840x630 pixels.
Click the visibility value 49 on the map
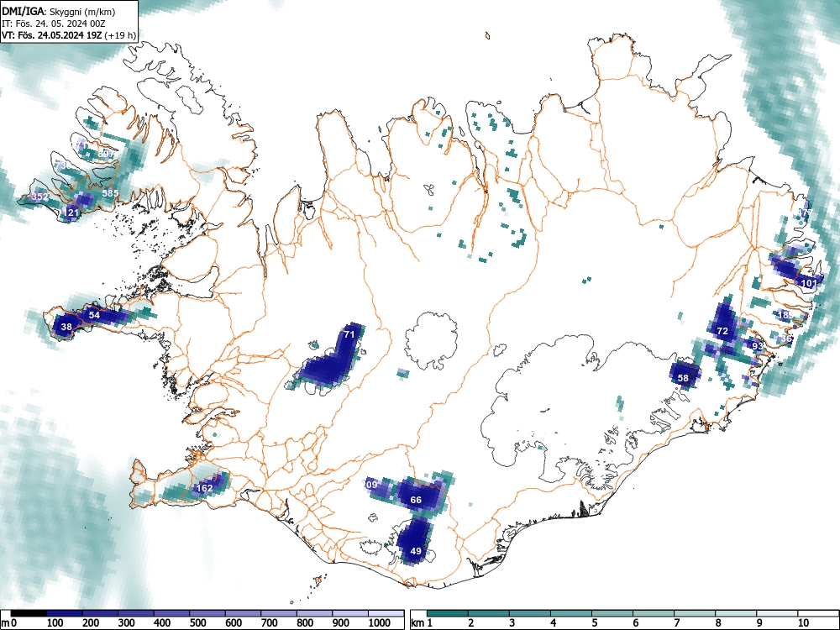tap(416, 551)
